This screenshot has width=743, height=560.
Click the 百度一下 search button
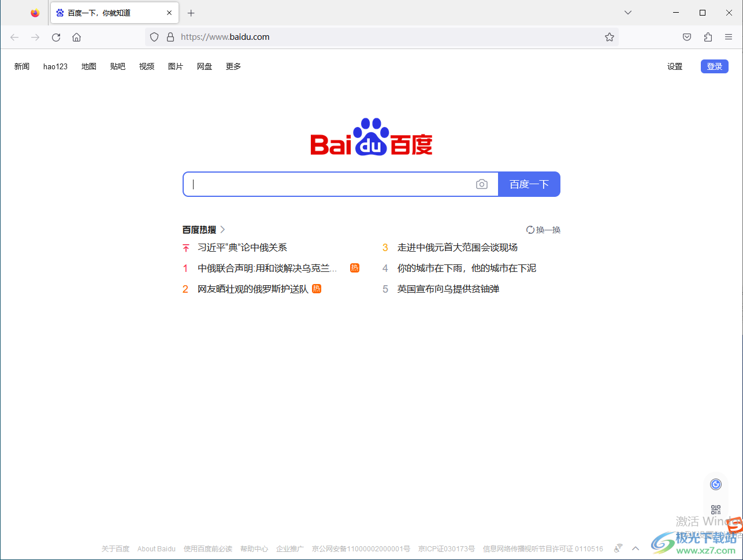coord(529,184)
